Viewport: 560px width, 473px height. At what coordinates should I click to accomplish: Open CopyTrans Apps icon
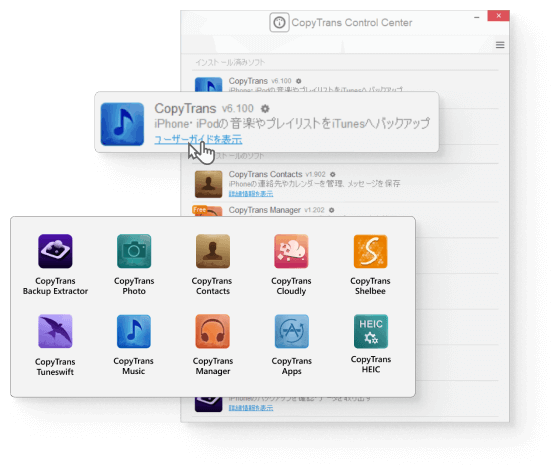(291, 331)
